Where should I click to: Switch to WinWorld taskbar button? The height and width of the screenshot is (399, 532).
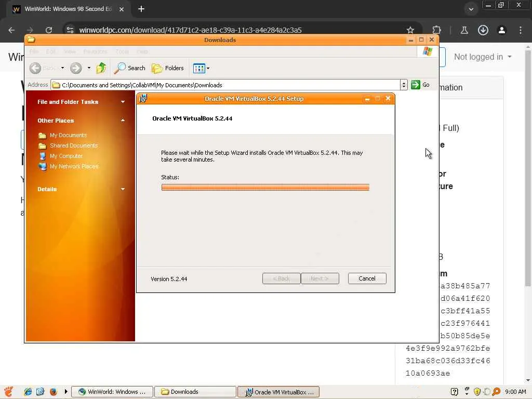click(x=112, y=392)
